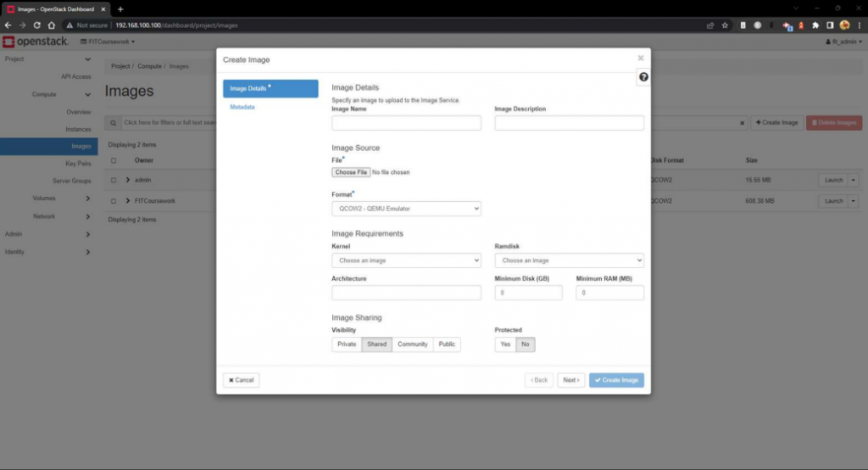Switch to the Metadata tab
This screenshot has height=470, width=868.
242,107
